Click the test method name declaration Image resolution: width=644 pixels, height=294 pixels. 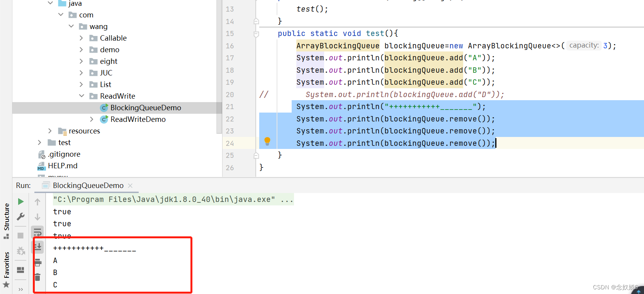click(375, 33)
